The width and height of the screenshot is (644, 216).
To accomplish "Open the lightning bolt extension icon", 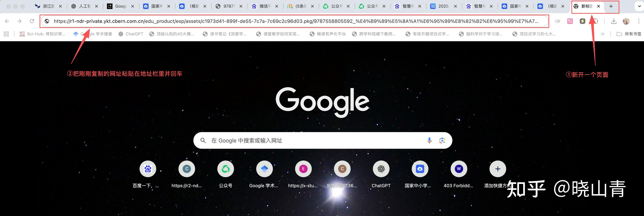I will point(583,21).
